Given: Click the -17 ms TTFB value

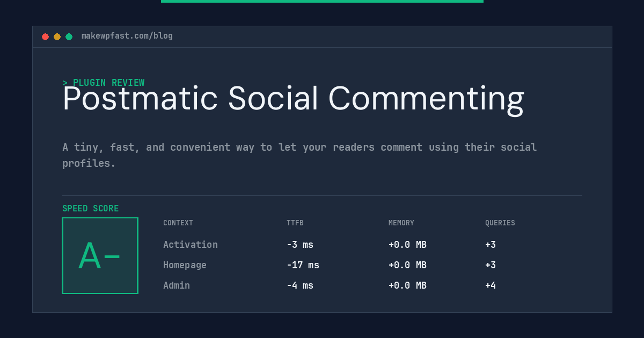Looking at the screenshot, I should tap(303, 265).
